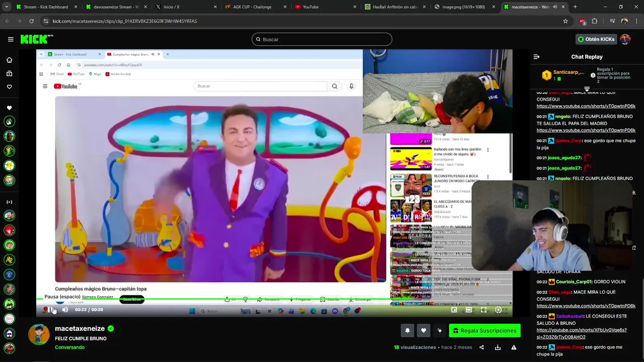The width and height of the screenshot is (644, 362).
Task: Enter fullscreen on the clip player
Action: [x=484, y=310]
